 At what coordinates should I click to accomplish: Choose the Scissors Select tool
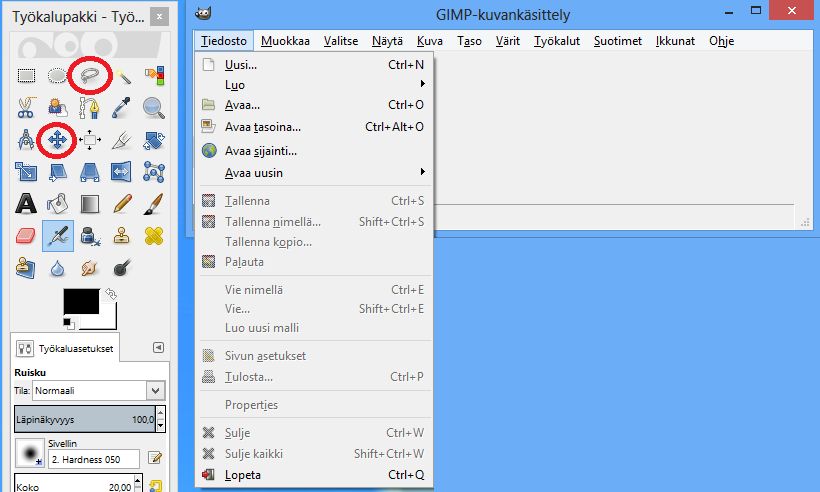coord(26,107)
